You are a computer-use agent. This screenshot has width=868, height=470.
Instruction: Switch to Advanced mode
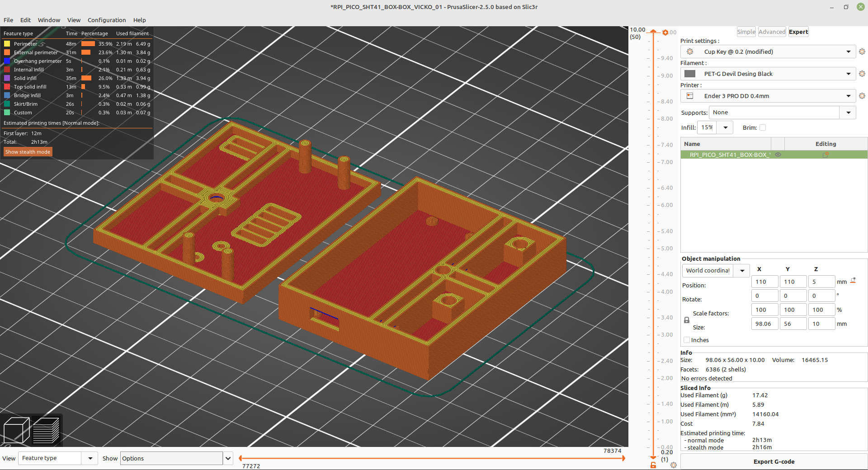tap(772, 32)
